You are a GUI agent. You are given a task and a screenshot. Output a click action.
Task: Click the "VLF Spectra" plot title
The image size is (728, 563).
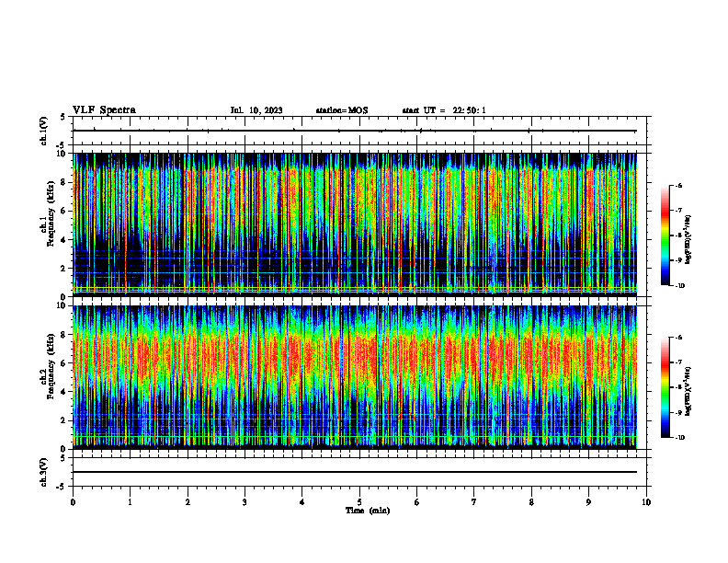point(104,110)
